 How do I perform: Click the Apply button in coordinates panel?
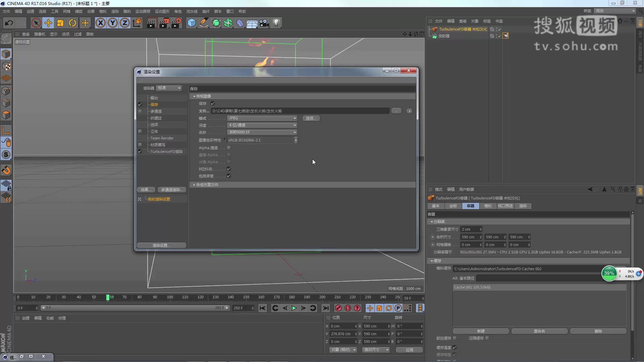(x=409, y=350)
